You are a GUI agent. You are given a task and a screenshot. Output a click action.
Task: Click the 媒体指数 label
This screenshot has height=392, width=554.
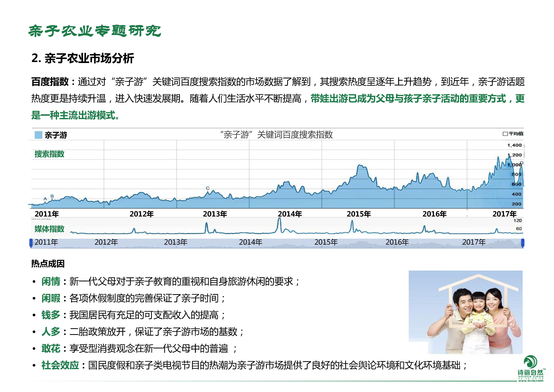49,229
